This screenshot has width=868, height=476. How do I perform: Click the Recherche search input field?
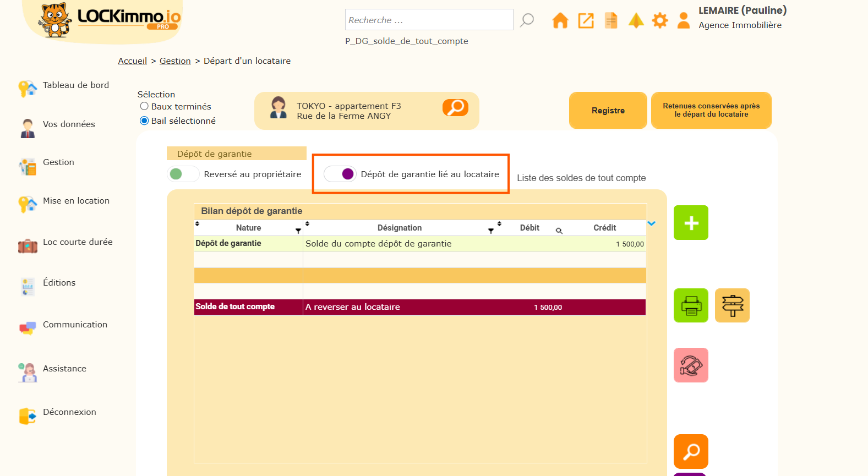(429, 20)
